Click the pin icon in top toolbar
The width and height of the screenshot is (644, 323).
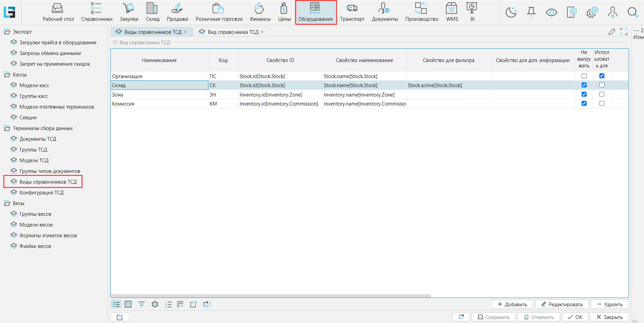point(531,12)
